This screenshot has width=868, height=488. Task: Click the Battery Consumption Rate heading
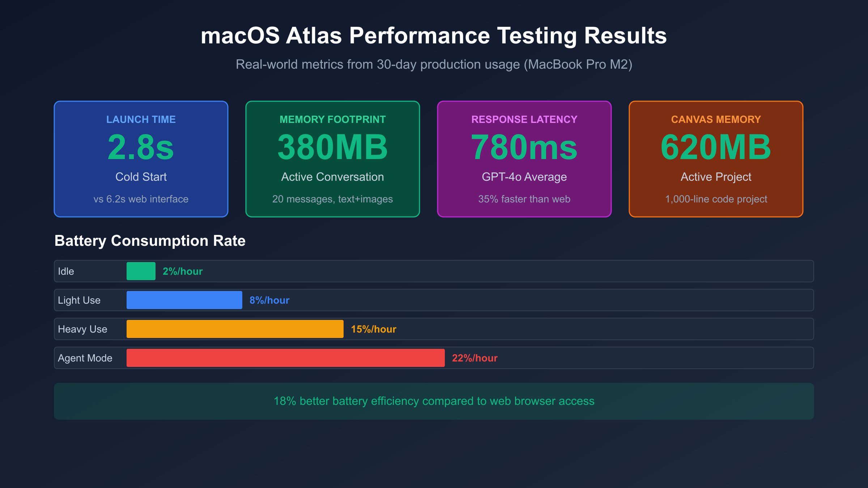[x=150, y=241]
